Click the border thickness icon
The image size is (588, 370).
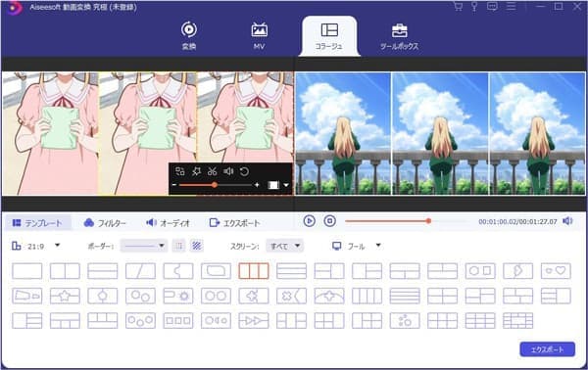pyautogui.click(x=179, y=246)
